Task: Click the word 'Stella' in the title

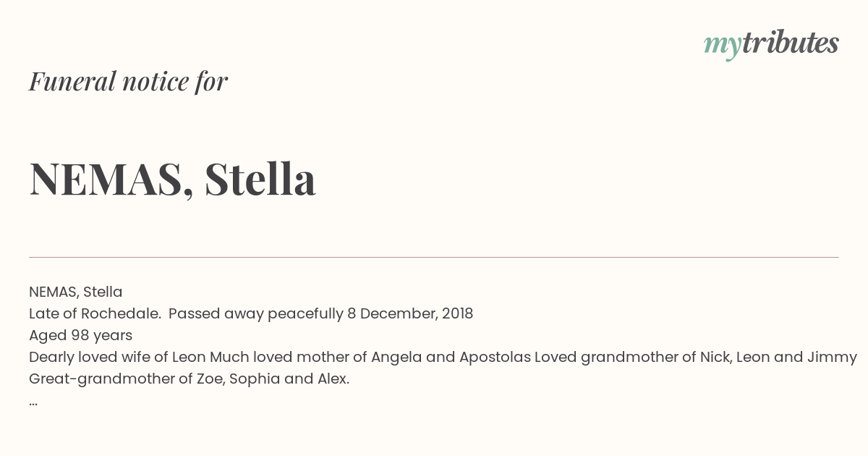Action: click(260, 179)
